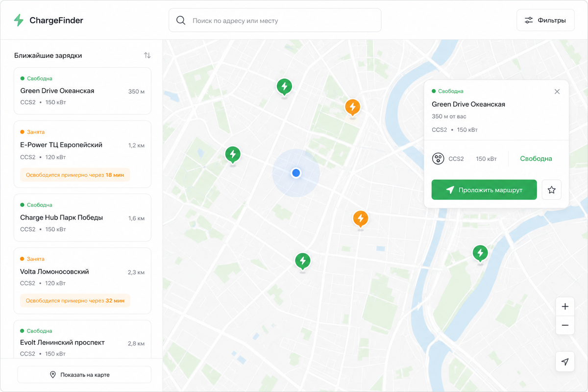
Task: Click the 2,3 км distance label
Action: coord(136,272)
